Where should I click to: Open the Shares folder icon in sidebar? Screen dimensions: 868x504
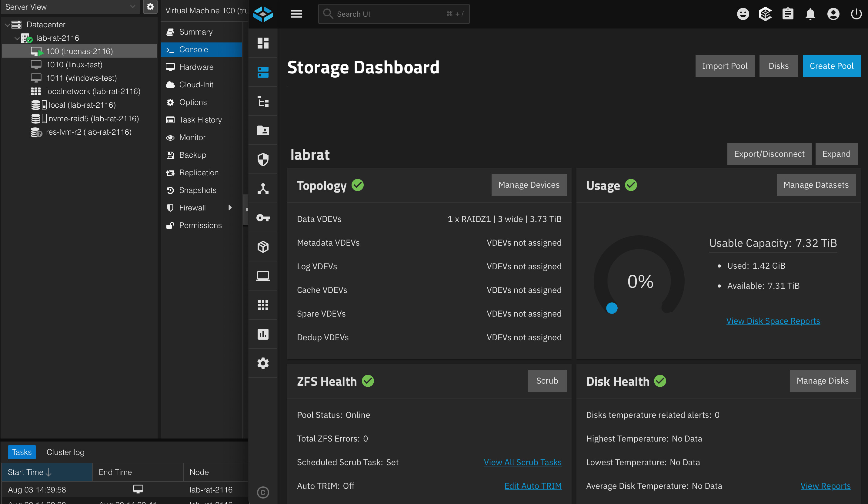[x=263, y=130]
